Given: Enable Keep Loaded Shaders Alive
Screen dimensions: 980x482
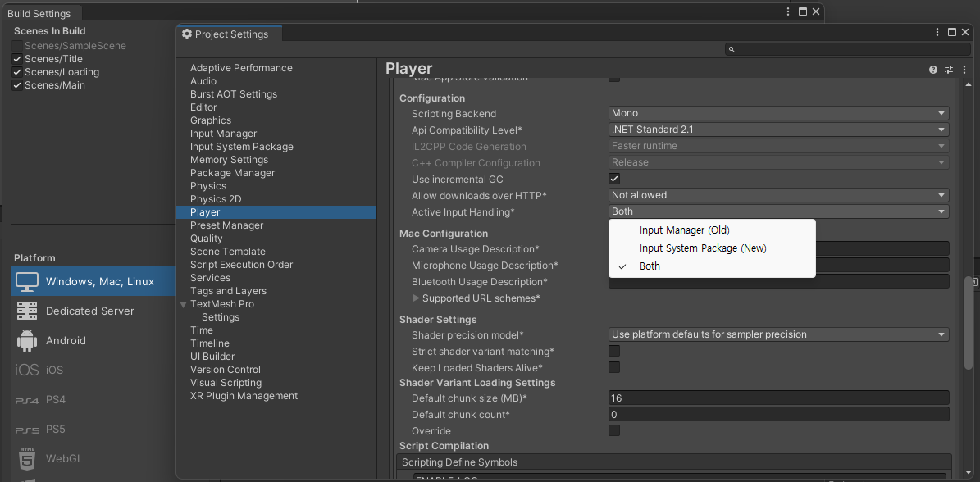Looking at the screenshot, I should [614, 367].
